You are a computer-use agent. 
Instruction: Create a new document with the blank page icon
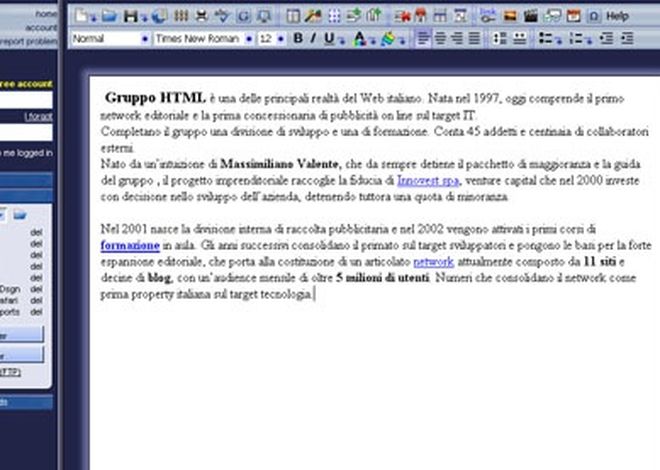[81, 16]
